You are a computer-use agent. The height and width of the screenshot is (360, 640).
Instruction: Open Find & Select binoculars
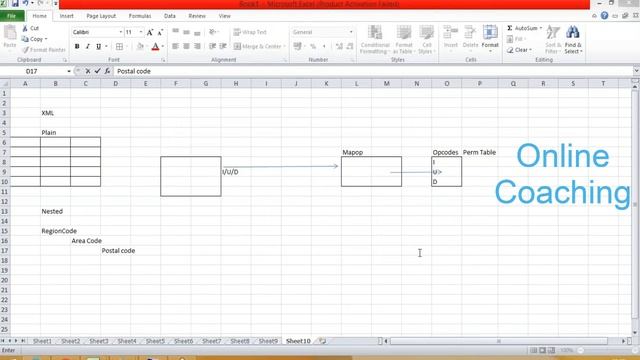click(573, 39)
